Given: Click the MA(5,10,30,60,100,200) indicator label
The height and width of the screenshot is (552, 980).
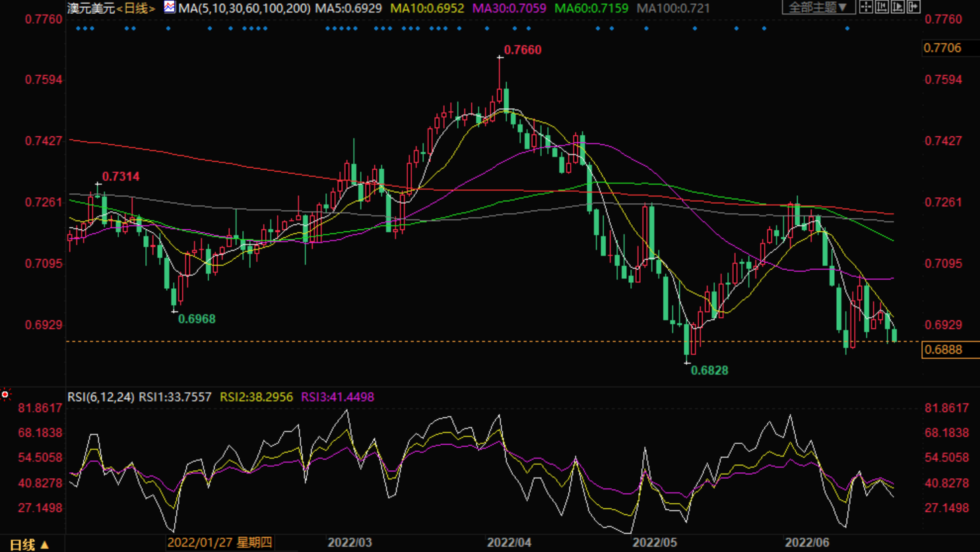Looking at the screenshot, I should pyautogui.click(x=244, y=9).
